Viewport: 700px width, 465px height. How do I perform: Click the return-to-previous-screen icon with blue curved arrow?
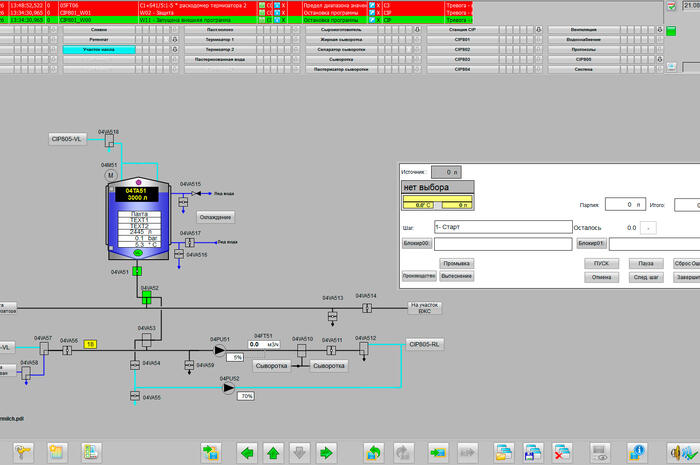pyautogui.click(x=374, y=453)
